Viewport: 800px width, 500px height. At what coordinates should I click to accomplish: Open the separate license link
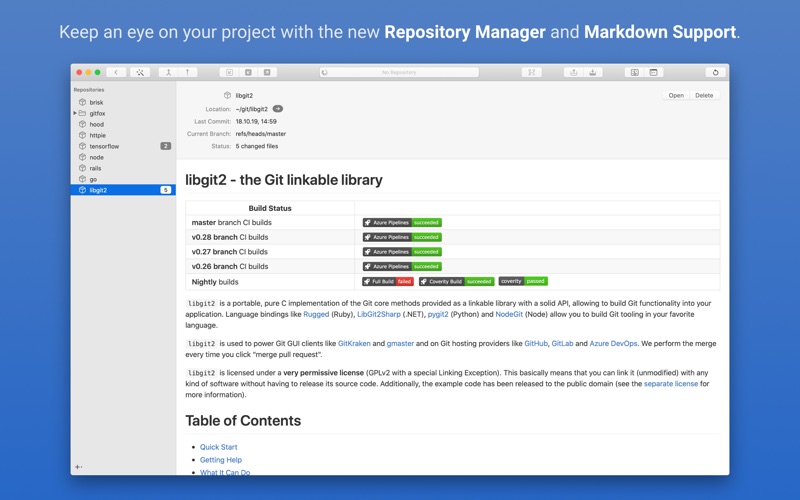670,384
